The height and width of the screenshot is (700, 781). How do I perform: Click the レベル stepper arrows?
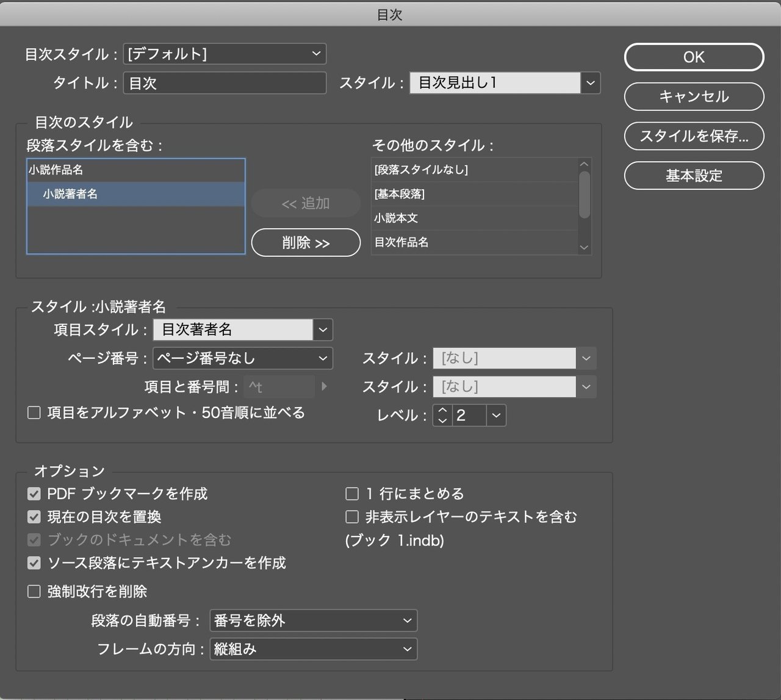pos(442,416)
